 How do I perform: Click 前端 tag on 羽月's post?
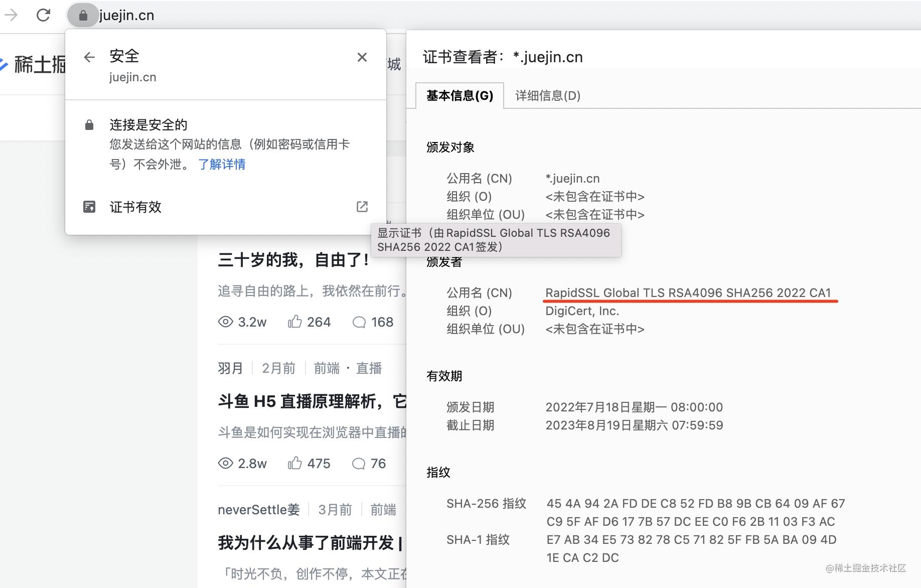coord(327,368)
